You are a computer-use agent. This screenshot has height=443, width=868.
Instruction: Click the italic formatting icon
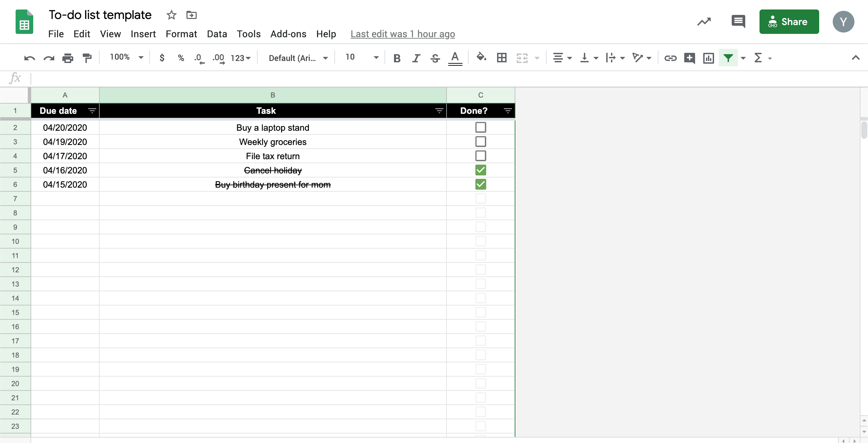pyautogui.click(x=415, y=57)
